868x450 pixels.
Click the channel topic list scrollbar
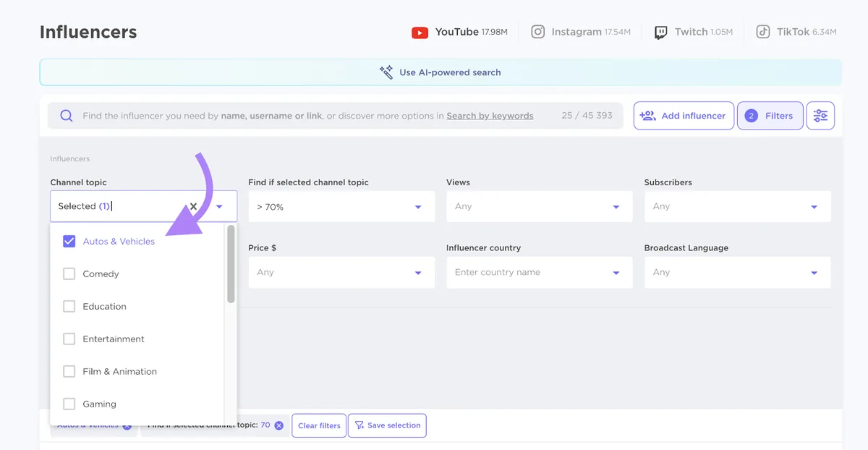(x=231, y=264)
